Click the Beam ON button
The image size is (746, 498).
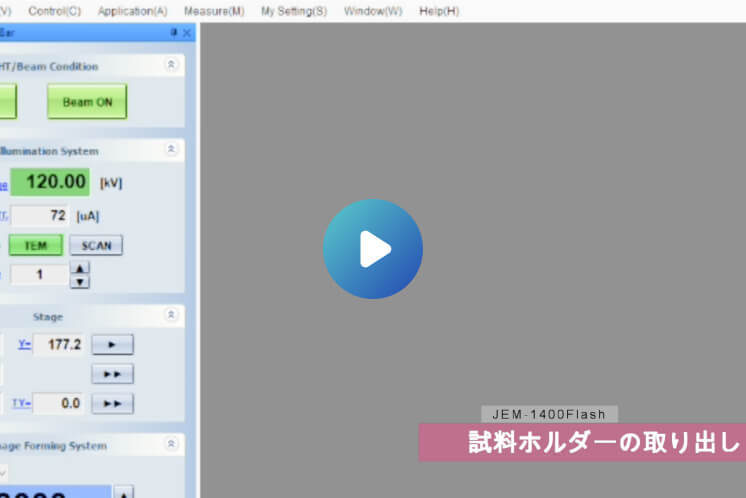pos(87,101)
